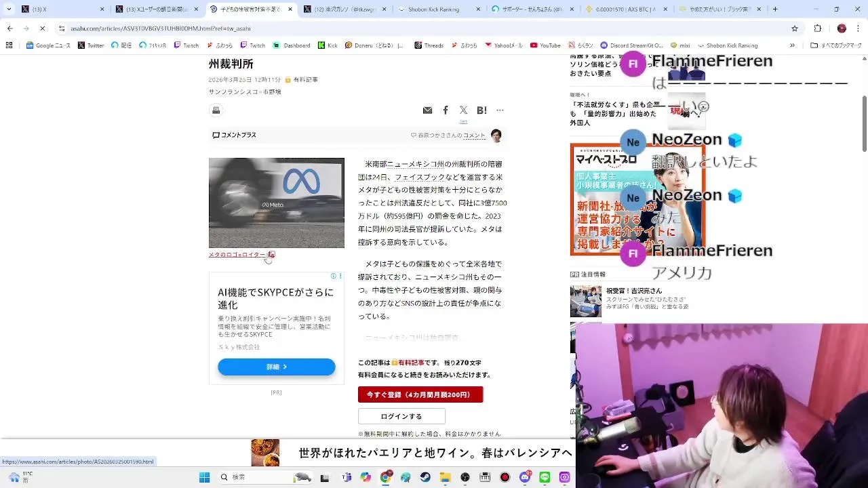Switch to the やめた方がいい！ブラック tab
868x488 pixels.
720,9
